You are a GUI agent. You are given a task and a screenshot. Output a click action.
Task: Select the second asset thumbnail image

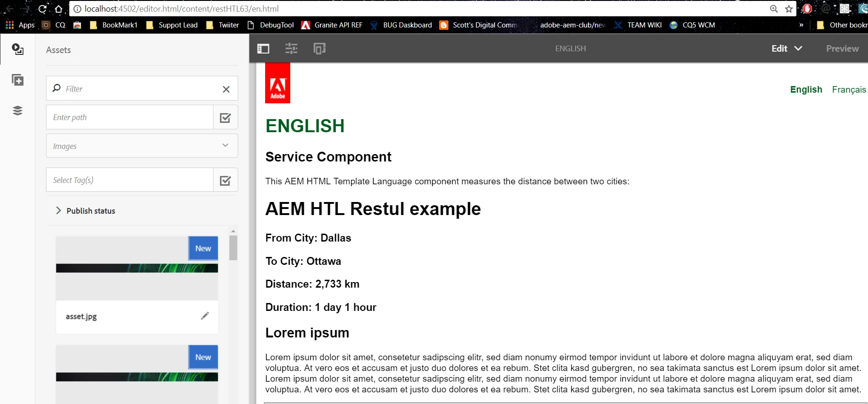pyautogui.click(x=137, y=375)
